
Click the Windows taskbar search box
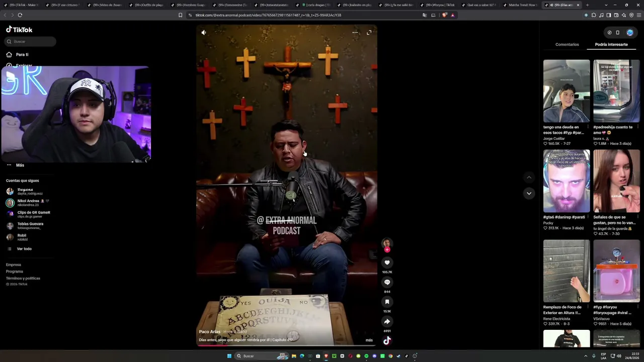262,356
